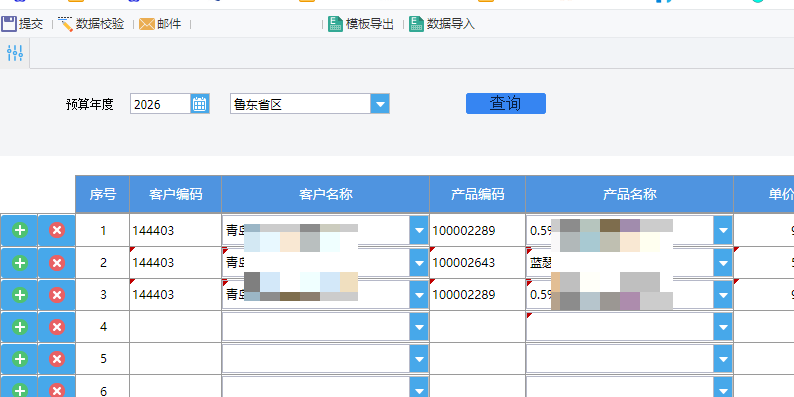This screenshot has height=397, width=794.
Task: Run 数据校验 data validation
Action: [91, 24]
